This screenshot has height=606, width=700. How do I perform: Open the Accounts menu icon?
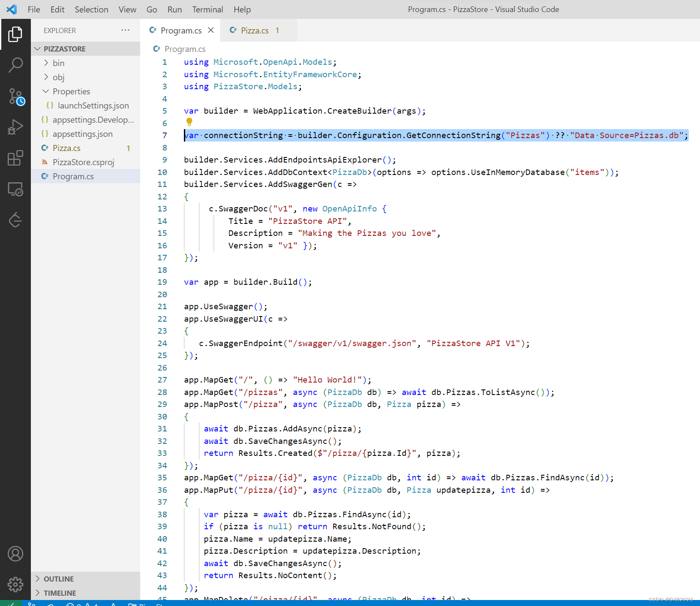coord(15,554)
